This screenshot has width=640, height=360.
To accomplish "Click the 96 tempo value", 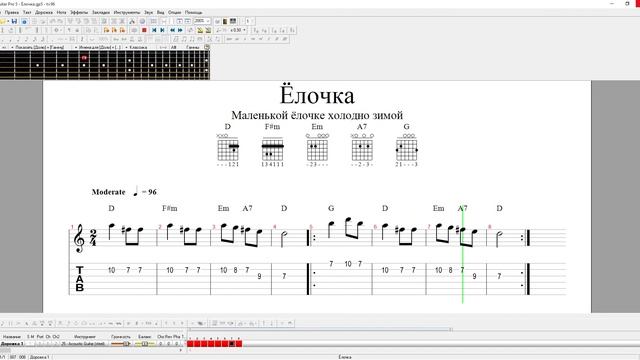I will [x=152, y=192].
